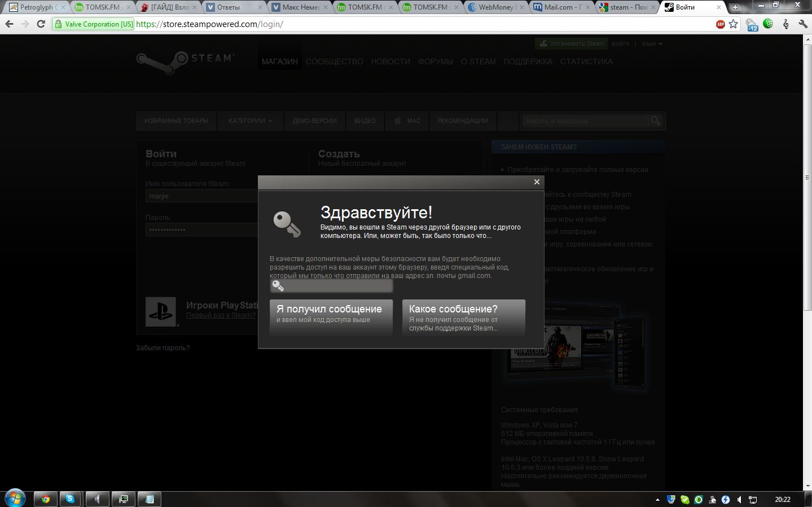Expand the 'язык' language dropdown
Viewport: 812px width, 507px height.
652,43
